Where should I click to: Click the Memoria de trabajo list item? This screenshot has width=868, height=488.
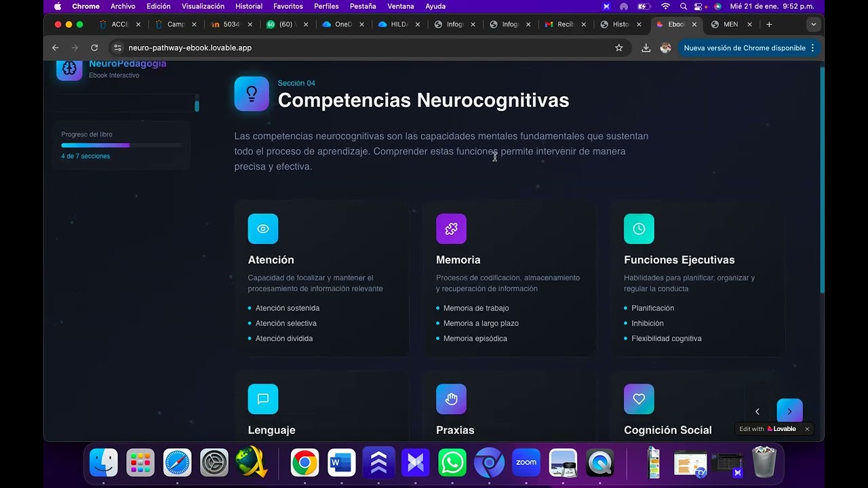click(476, 308)
